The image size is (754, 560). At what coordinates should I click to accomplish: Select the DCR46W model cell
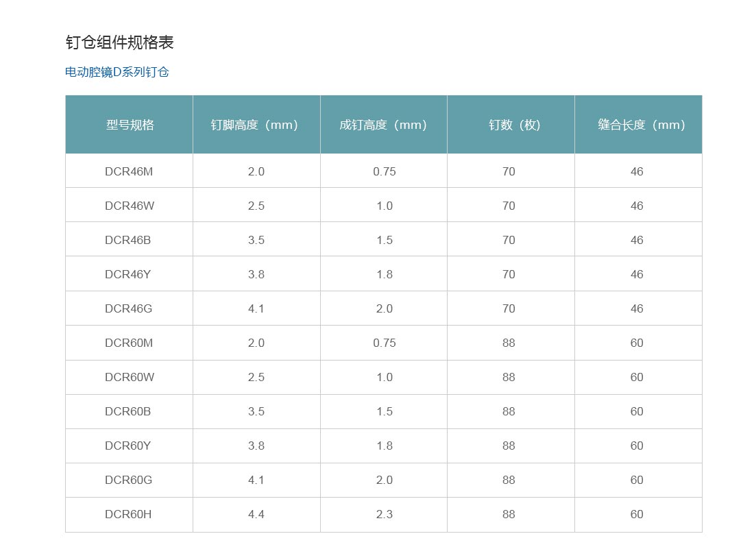pos(130,206)
